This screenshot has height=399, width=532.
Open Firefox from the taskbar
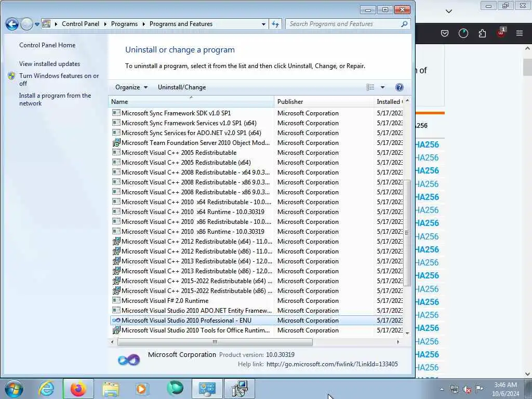[78, 389]
